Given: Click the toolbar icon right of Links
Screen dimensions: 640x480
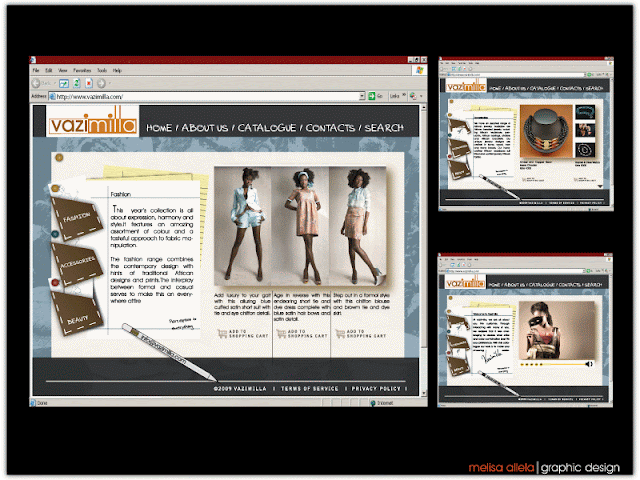Looking at the screenshot, I should click(x=413, y=96).
